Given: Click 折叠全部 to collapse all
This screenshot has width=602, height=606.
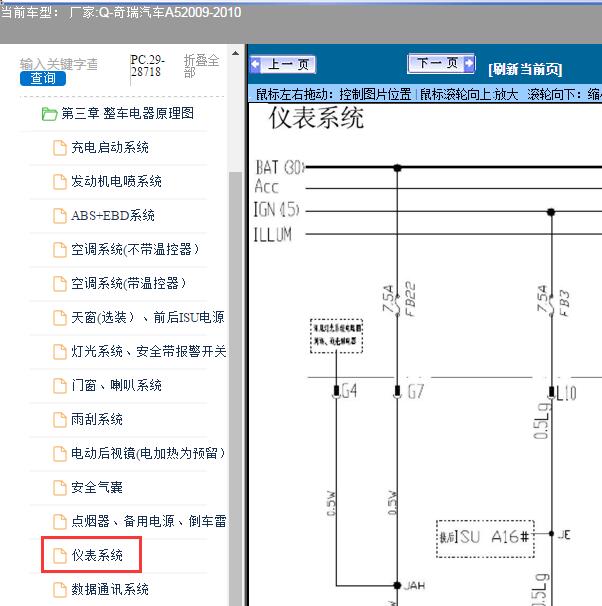Looking at the screenshot, I should click(201, 66).
